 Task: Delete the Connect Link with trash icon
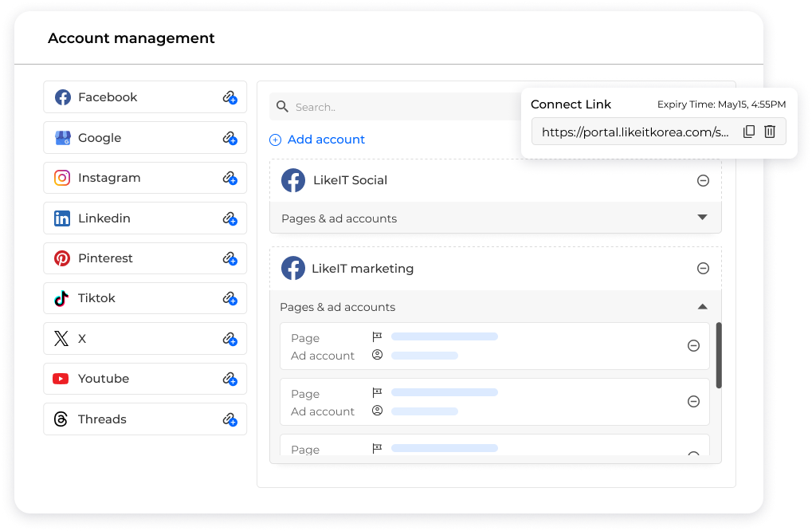[x=770, y=132]
